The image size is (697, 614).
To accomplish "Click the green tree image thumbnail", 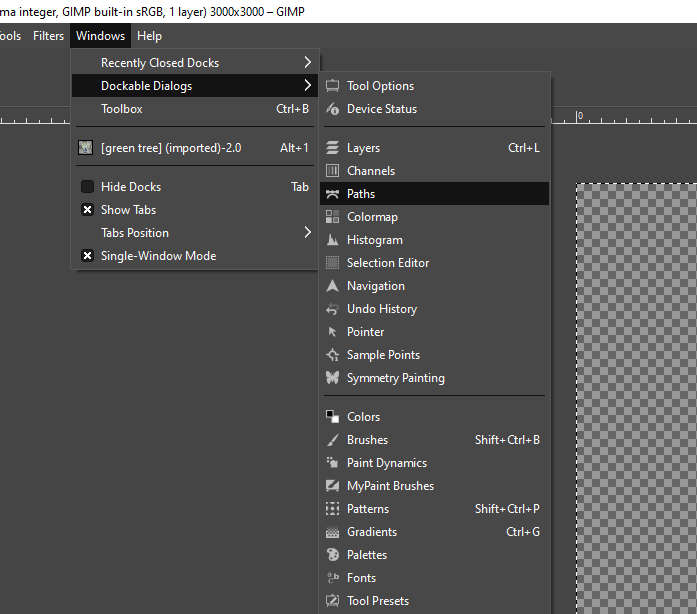I will 85,148.
